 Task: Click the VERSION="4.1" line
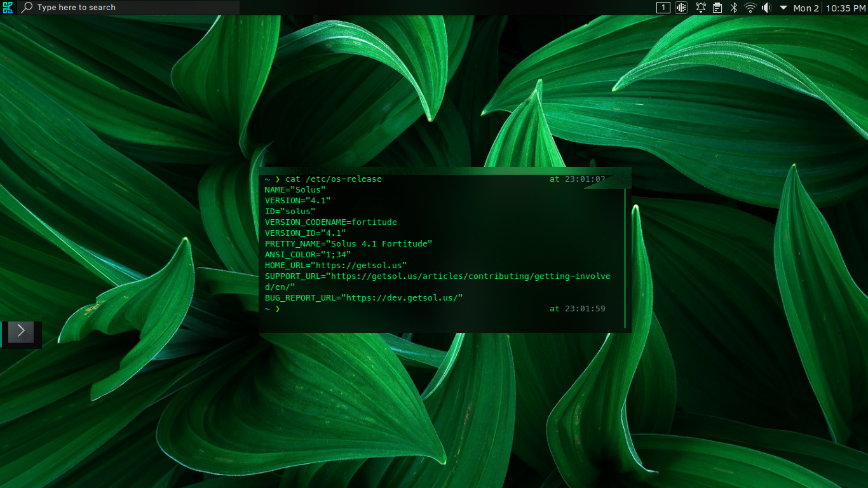coord(297,201)
